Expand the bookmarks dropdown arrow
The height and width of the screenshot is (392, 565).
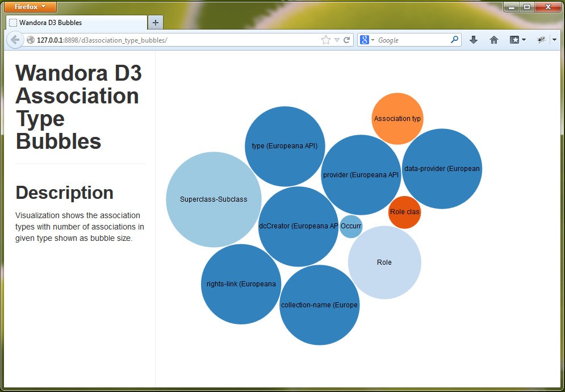point(523,40)
